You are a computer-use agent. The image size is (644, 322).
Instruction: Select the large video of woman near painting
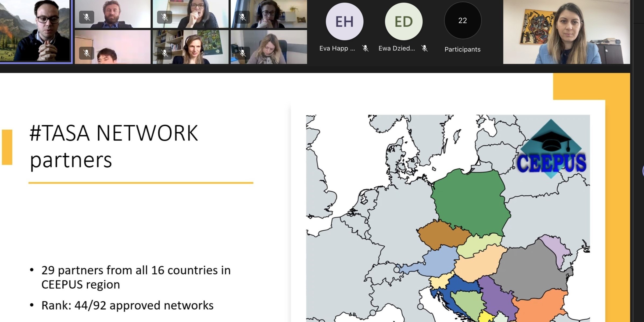point(566,32)
